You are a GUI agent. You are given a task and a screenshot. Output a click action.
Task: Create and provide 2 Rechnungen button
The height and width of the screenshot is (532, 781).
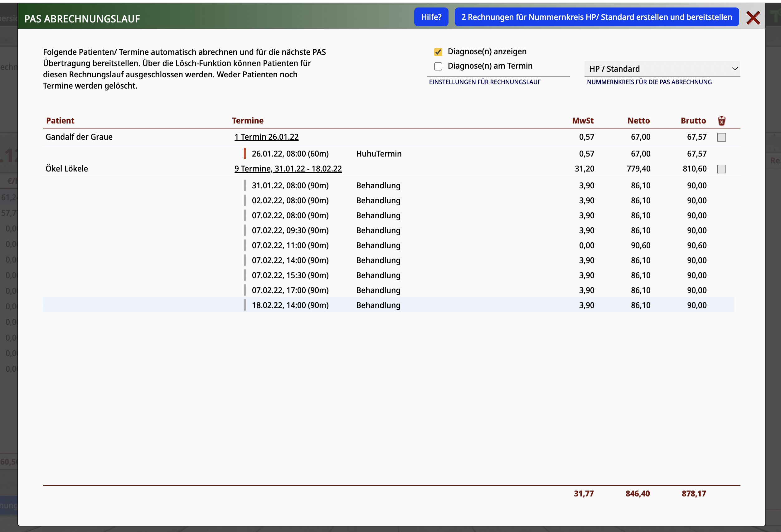[x=596, y=17]
